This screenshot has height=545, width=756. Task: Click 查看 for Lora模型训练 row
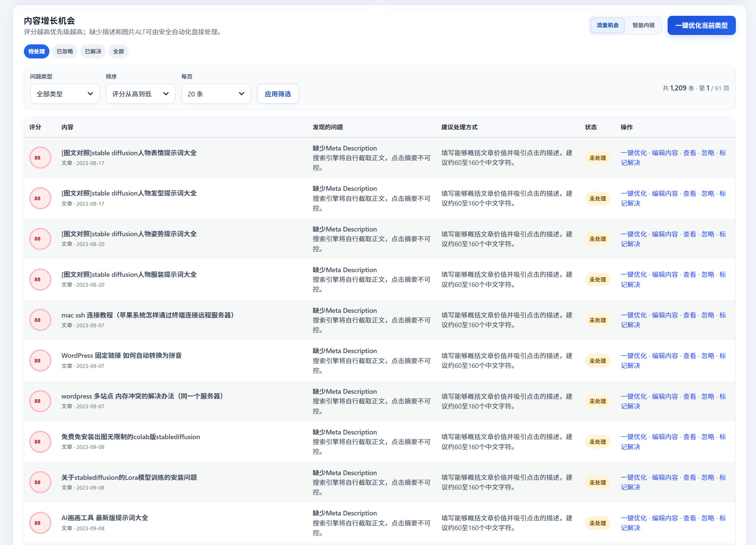pos(690,477)
